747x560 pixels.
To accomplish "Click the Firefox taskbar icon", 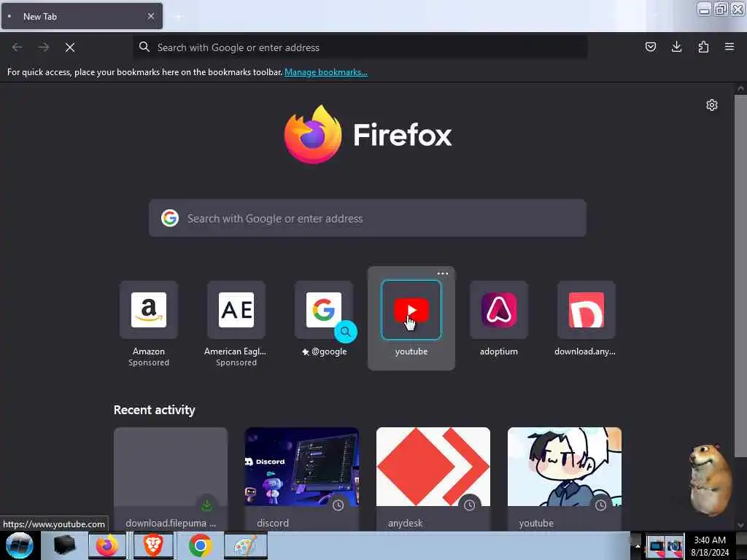I will 107,545.
